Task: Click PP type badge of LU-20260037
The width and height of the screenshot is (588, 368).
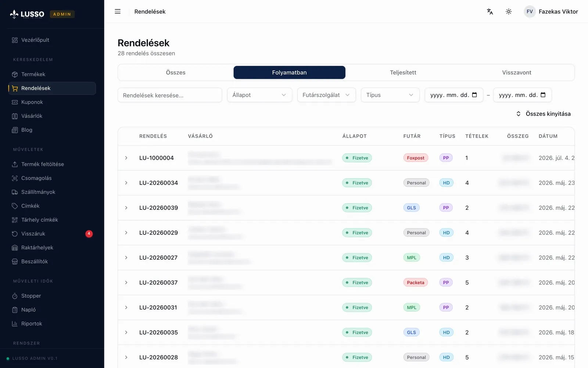Action: (446, 283)
